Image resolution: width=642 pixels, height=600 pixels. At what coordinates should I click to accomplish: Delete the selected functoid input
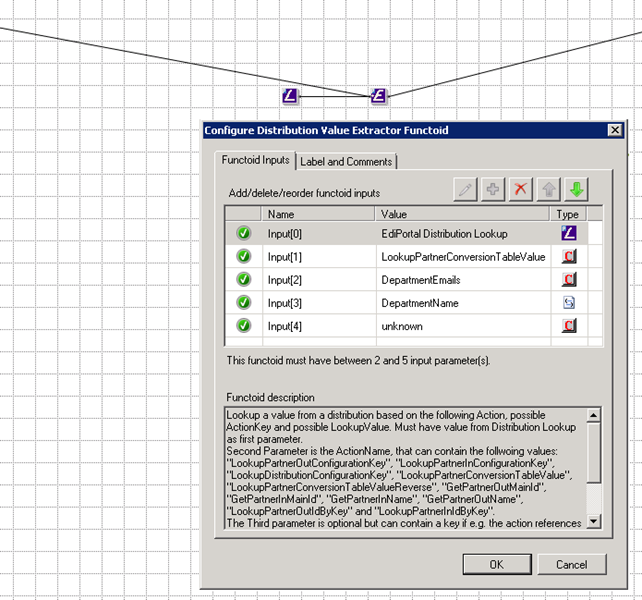point(521,190)
